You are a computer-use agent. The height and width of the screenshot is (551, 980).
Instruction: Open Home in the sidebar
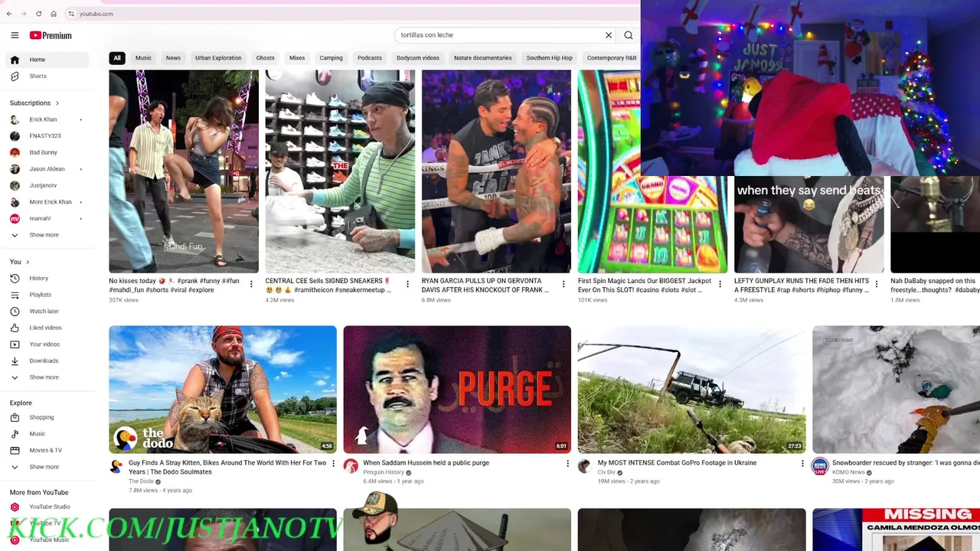[47, 60]
